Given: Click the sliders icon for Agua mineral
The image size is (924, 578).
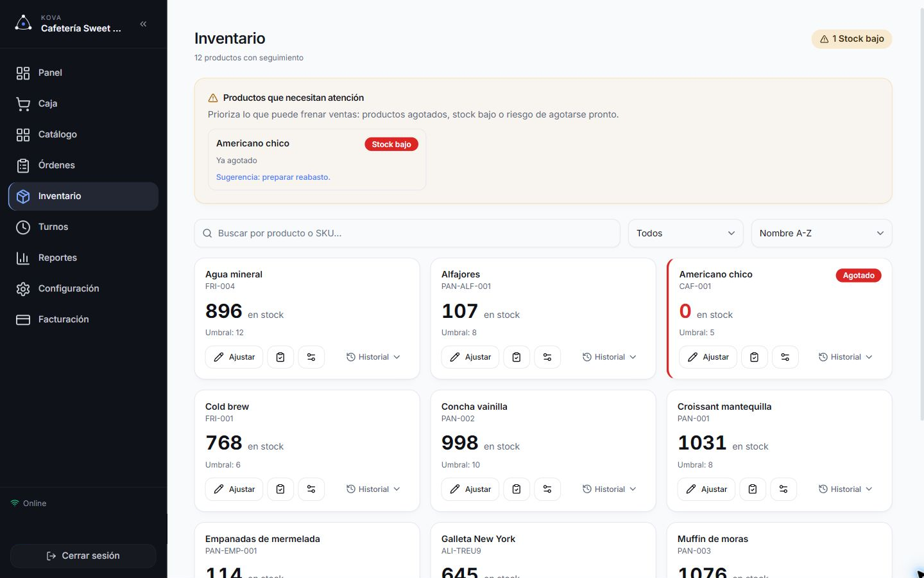Looking at the screenshot, I should pos(311,357).
